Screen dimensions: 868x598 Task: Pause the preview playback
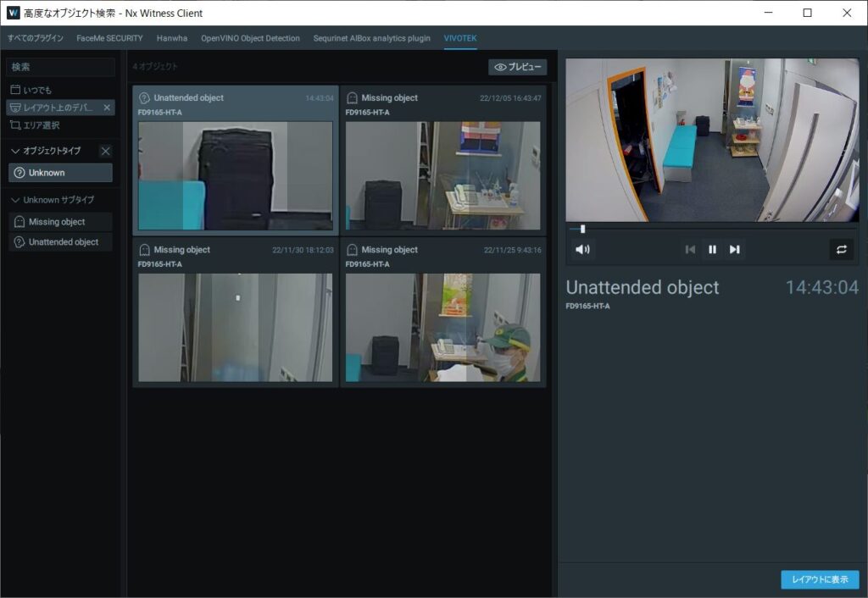coord(712,249)
